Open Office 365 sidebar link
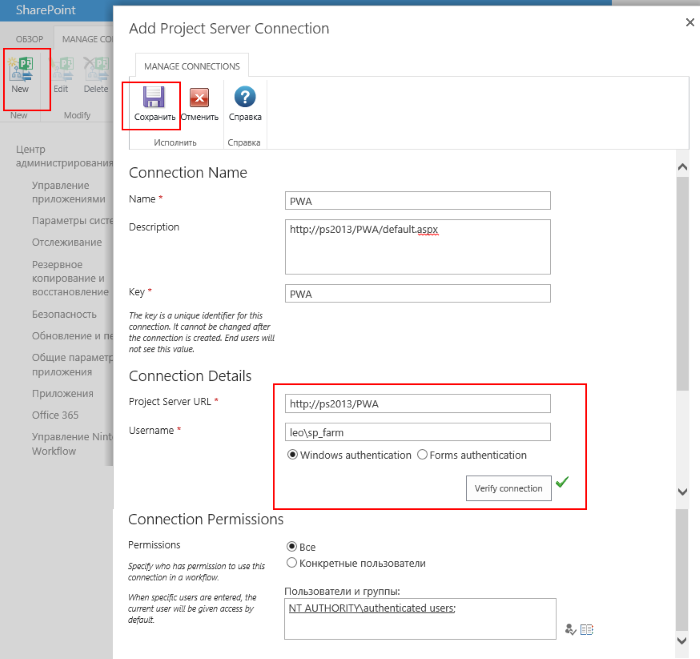 [55, 415]
